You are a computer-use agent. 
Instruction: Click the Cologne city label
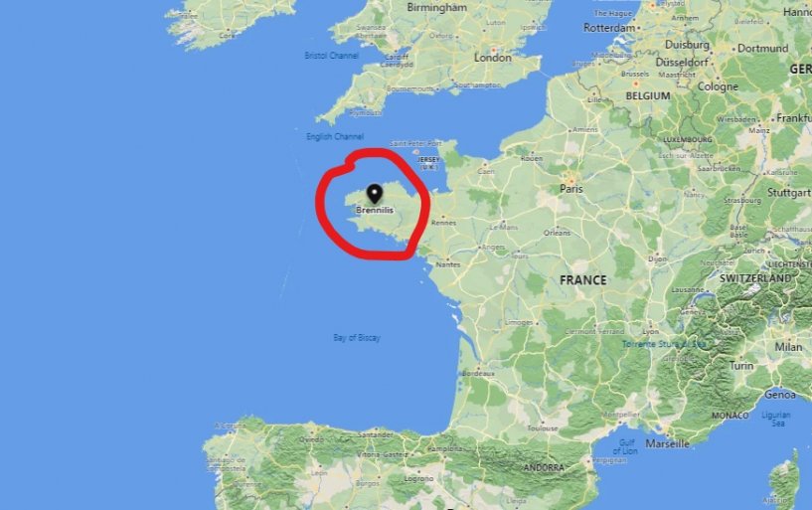point(718,86)
